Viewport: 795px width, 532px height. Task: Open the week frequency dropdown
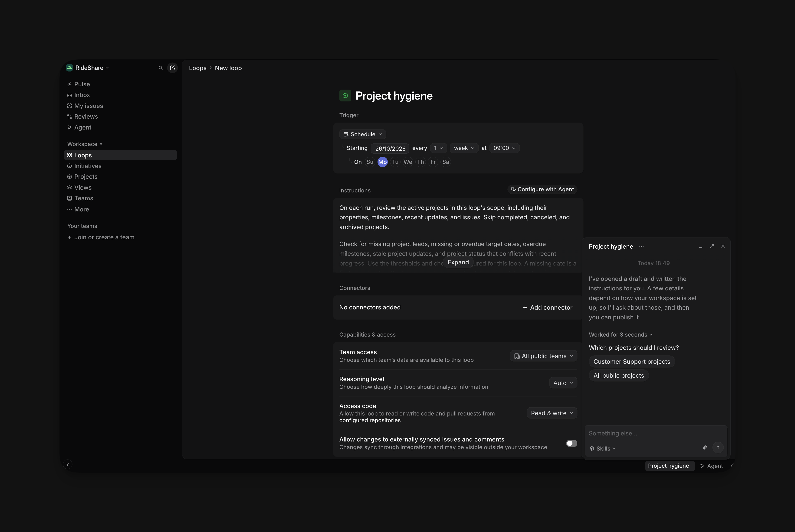pyautogui.click(x=464, y=148)
